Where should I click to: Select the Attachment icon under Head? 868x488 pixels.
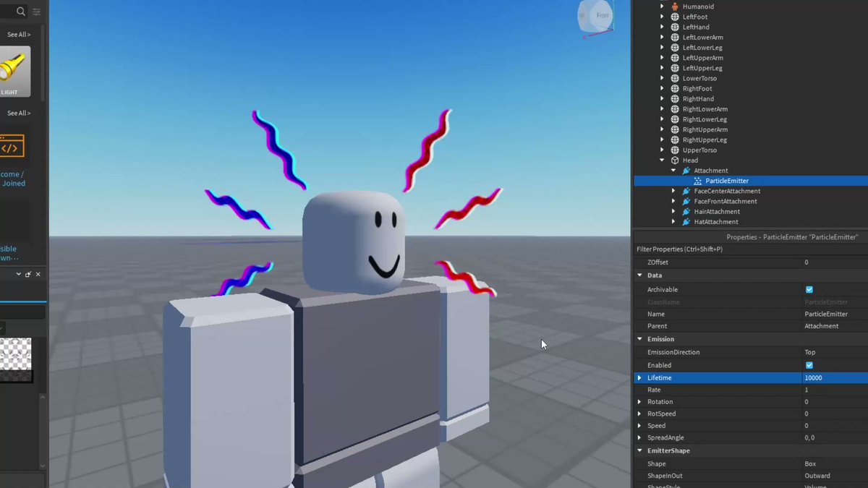[x=686, y=170]
